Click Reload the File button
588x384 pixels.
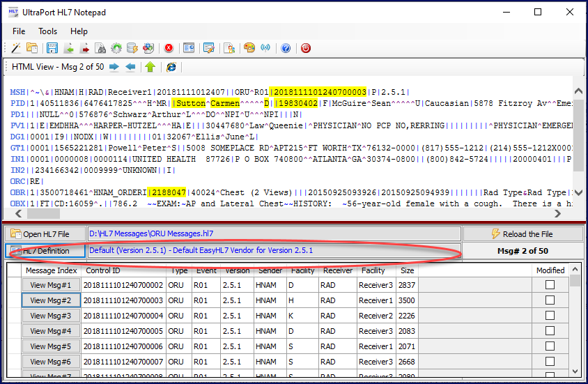[x=523, y=234]
